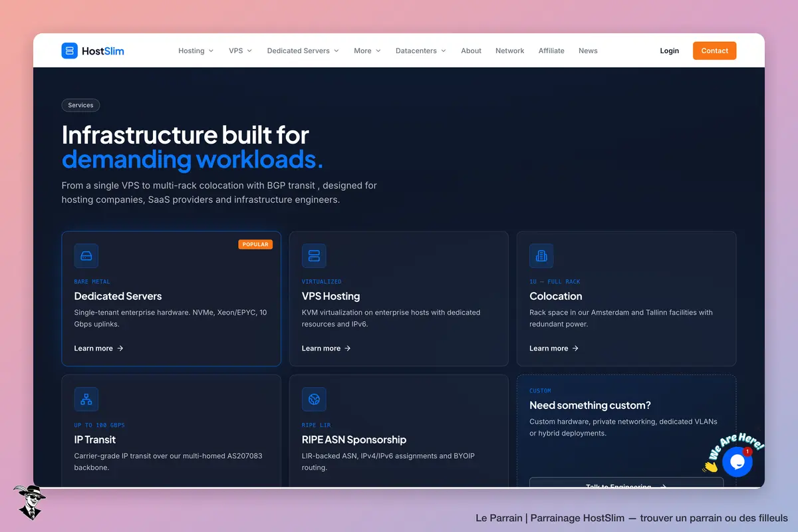Open the Network nav item
The image size is (798, 532).
click(510, 51)
